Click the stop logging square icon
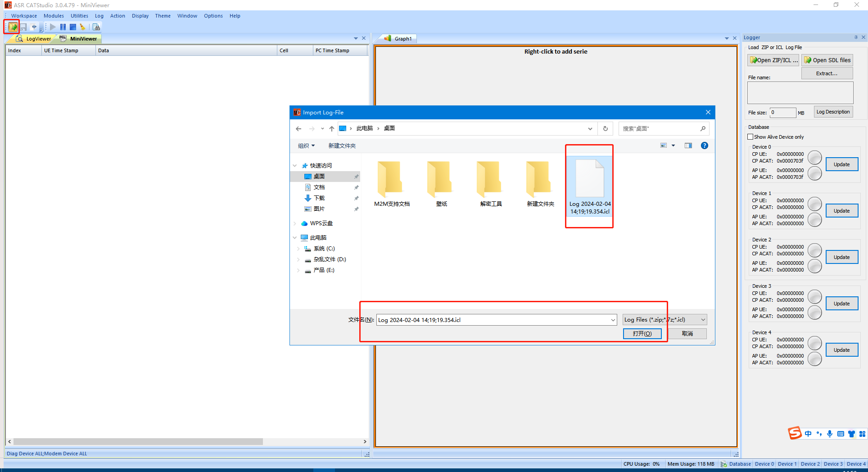This screenshot has height=472, width=868. 73,27
